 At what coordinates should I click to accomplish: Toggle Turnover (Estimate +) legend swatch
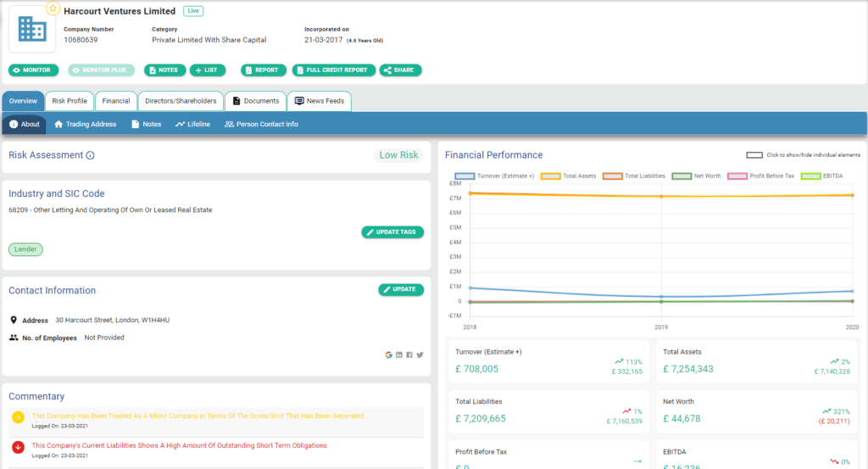tap(465, 176)
